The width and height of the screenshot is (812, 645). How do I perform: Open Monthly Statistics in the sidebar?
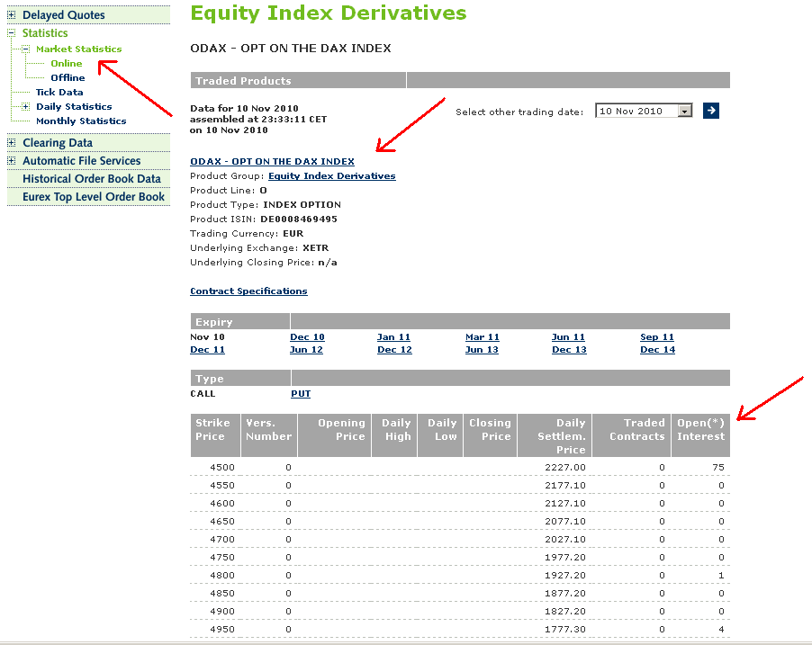pos(81,121)
